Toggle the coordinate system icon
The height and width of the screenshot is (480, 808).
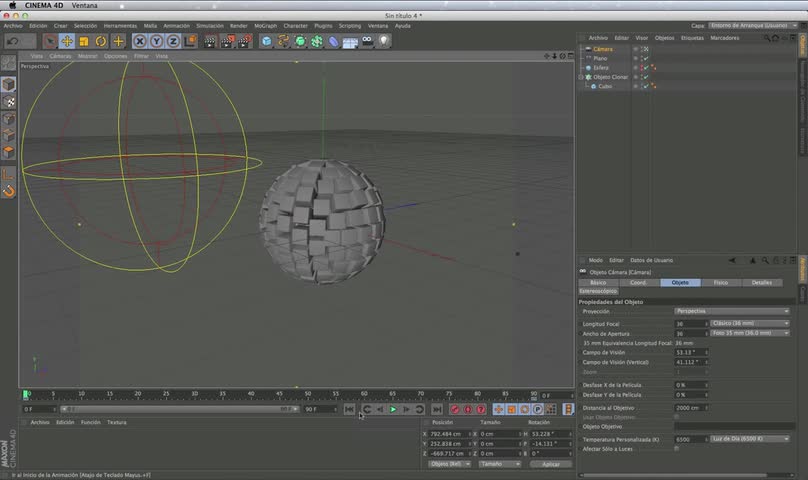(190, 41)
